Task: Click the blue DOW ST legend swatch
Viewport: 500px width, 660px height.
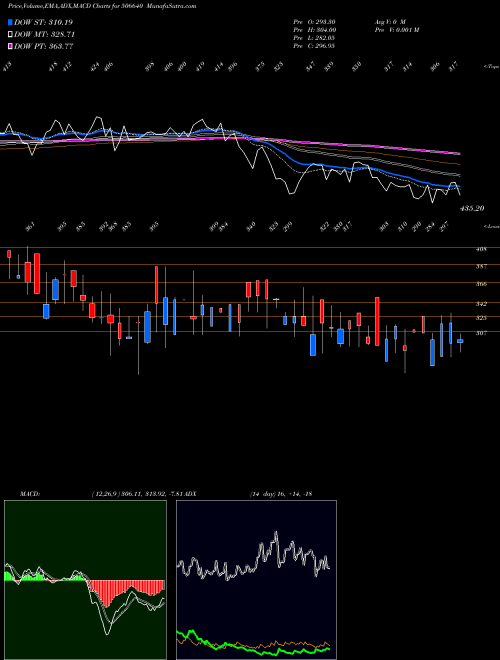Action: point(10,22)
